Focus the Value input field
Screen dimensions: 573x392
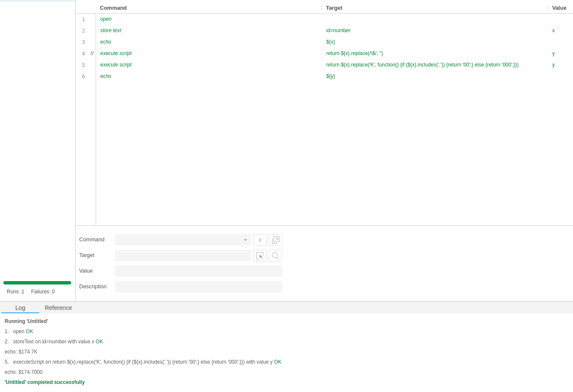198,271
